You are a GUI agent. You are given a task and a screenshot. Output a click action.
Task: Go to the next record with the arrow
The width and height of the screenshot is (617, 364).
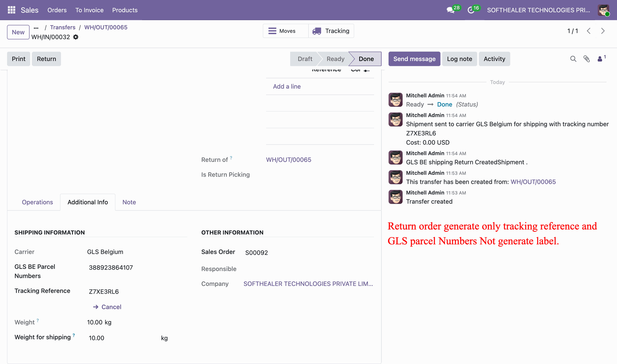coord(603,31)
